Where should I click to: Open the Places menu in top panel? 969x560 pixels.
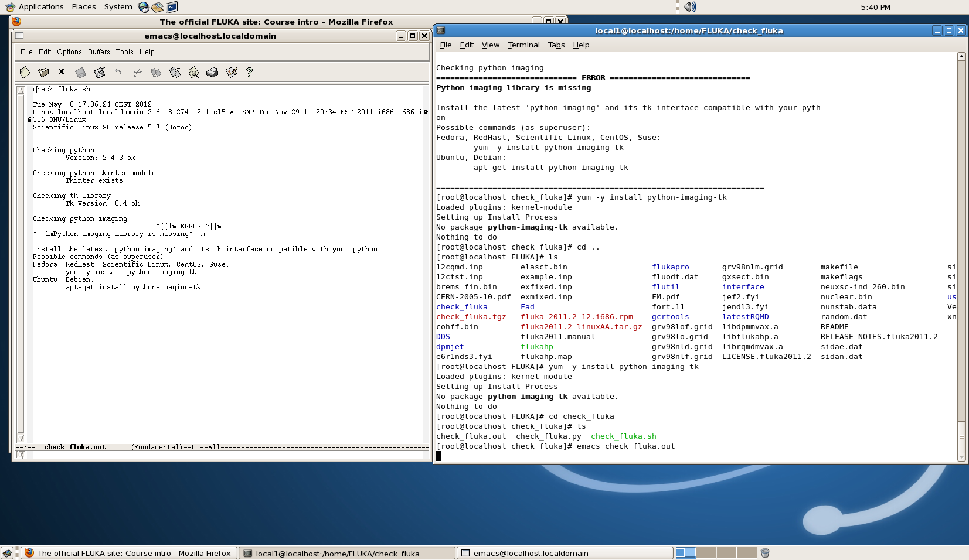(x=84, y=7)
